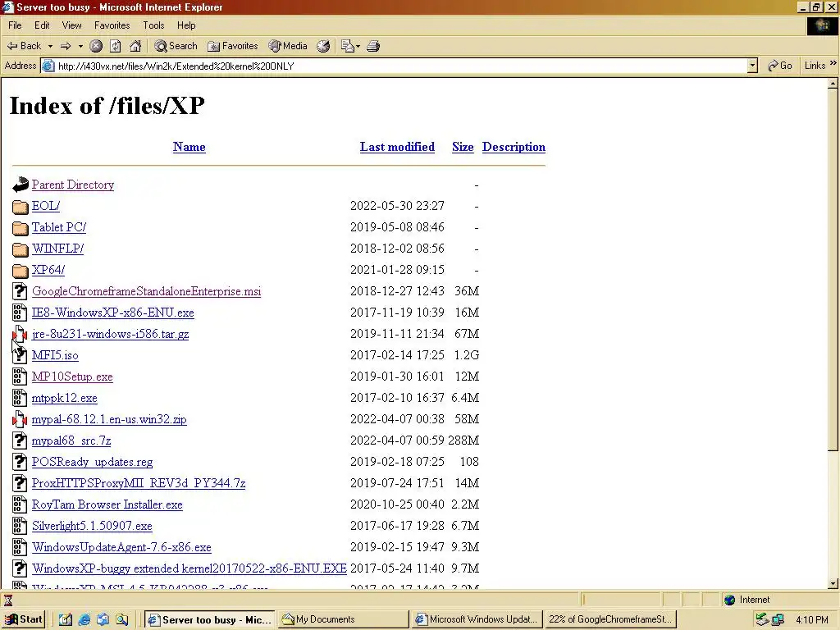Switch to My Documents taskbar window
This screenshot has width=840, height=630.
pyautogui.click(x=344, y=619)
